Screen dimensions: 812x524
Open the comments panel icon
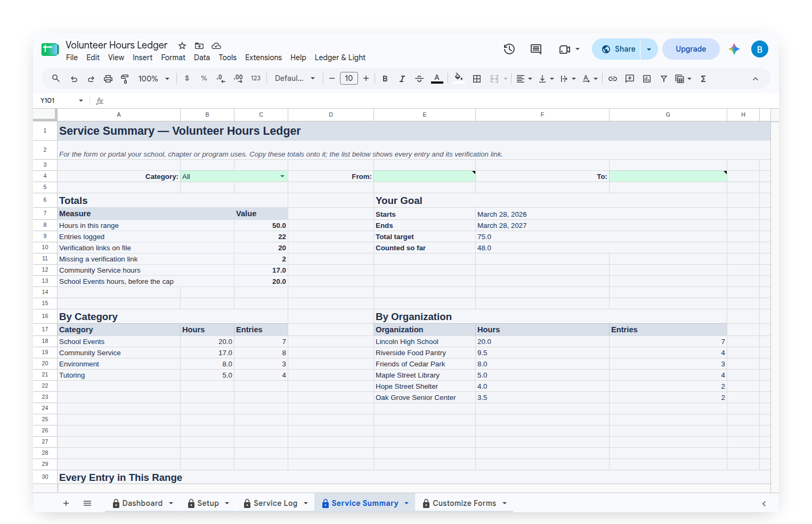pyautogui.click(x=536, y=49)
